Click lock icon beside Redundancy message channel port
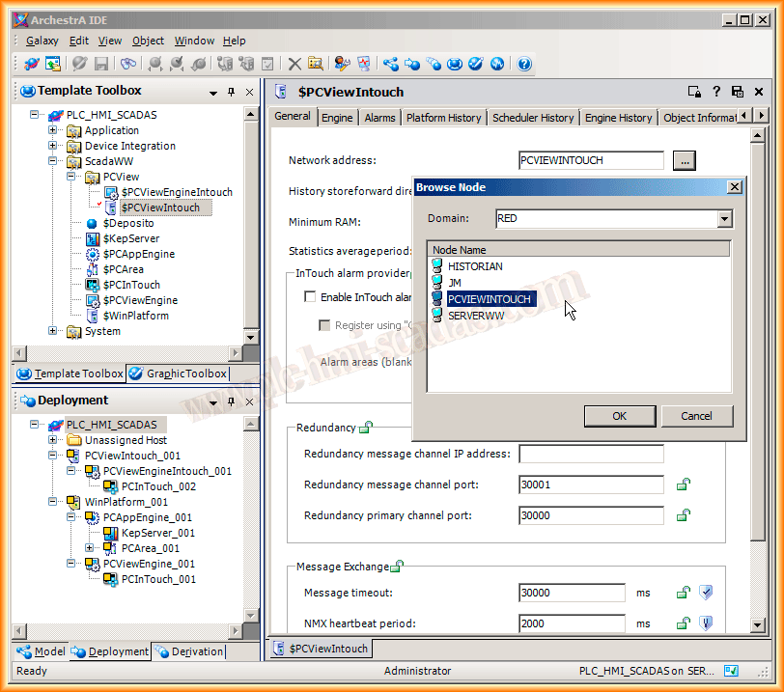Image resolution: width=784 pixels, height=692 pixels. click(684, 484)
